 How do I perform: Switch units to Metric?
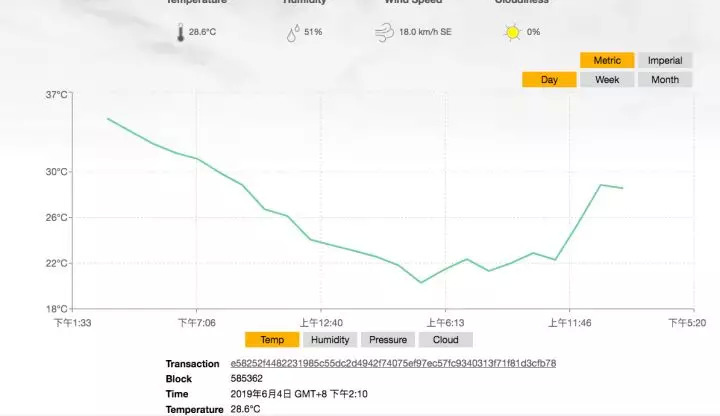[607, 60]
